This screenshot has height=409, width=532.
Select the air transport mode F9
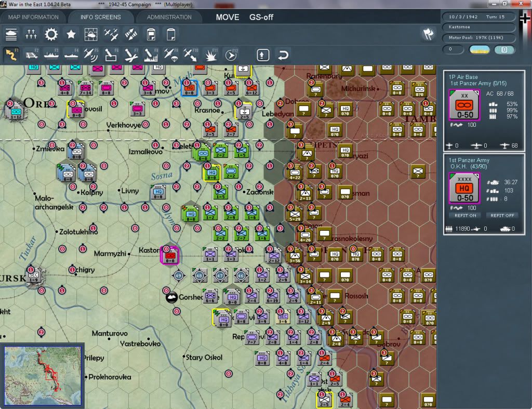[x=171, y=55]
